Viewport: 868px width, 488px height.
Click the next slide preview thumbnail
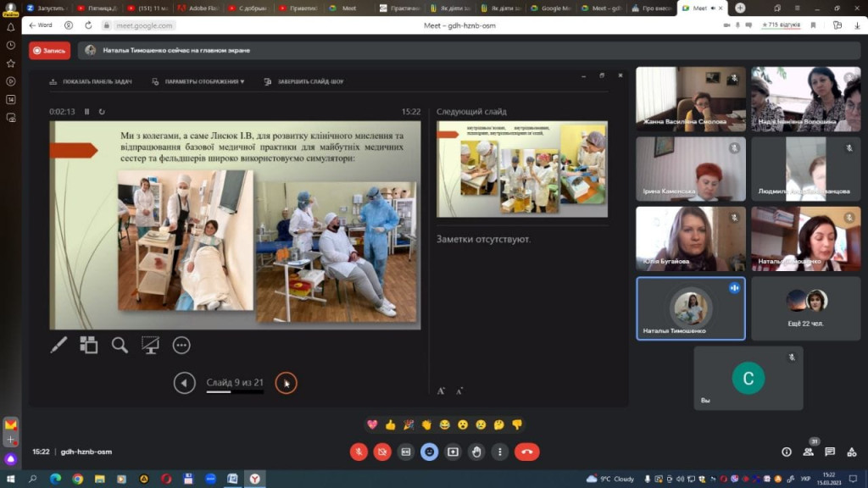522,169
